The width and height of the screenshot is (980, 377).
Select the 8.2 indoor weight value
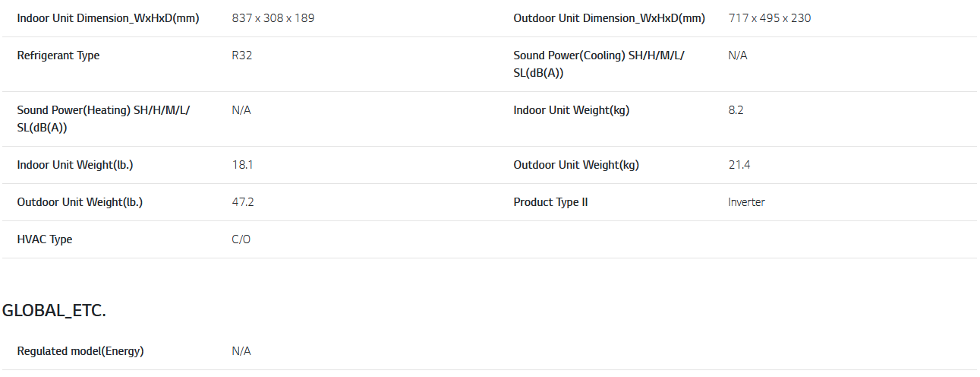[736, 110]
